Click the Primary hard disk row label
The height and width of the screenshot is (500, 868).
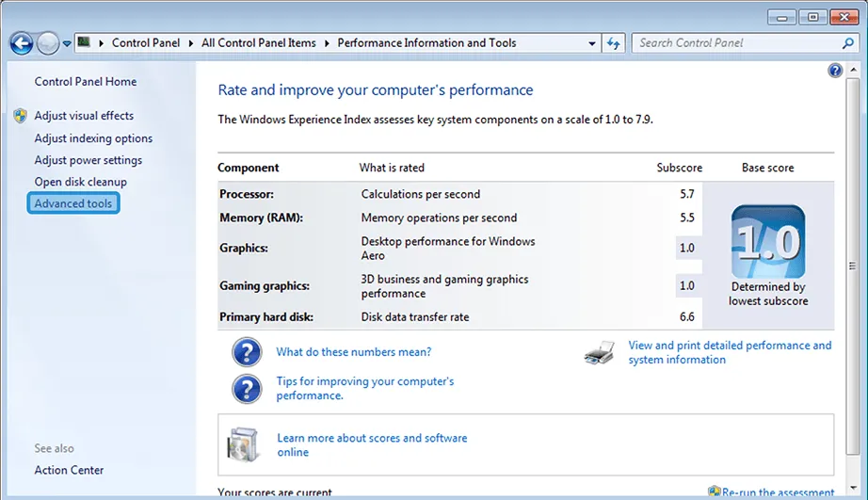pyautogui.click(x=266, y=316)
